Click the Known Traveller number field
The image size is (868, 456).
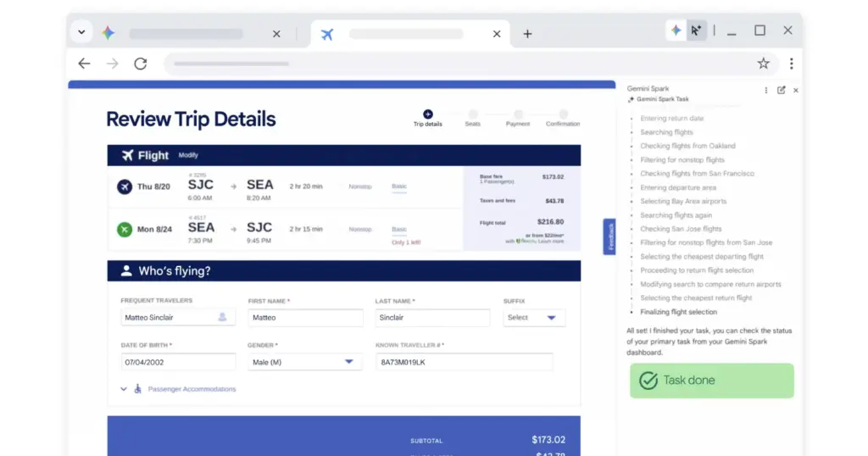(464, 362)
